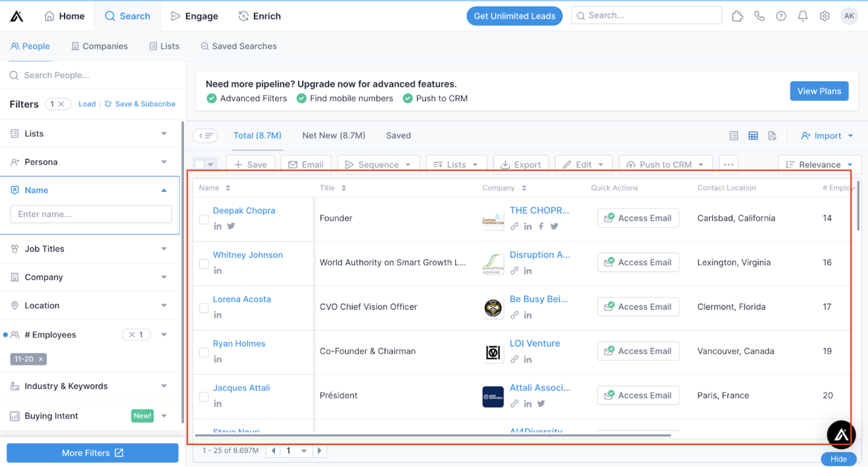
Task: Open the phone dialer icon in top bar
Action: point(759,16)
